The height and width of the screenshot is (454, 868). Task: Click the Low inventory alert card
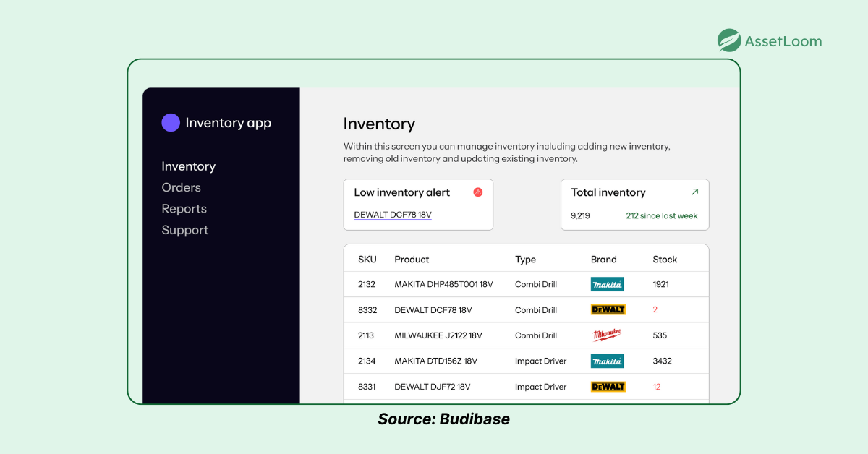coord(418,204)
